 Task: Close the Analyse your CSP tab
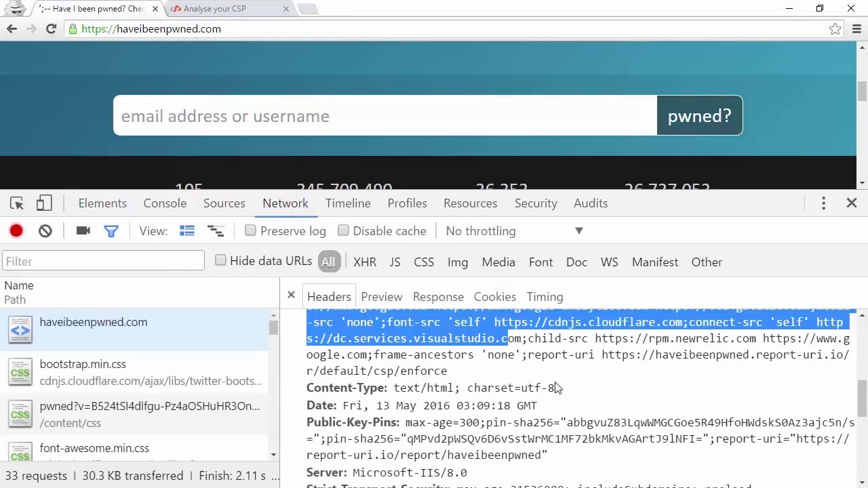click(285, 9)
